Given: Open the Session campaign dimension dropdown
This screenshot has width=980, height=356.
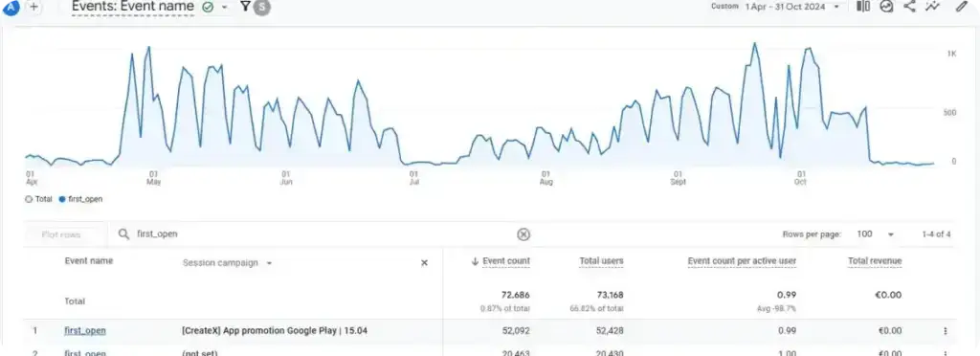Looking at the screenshot, I should tap(228, 263).
